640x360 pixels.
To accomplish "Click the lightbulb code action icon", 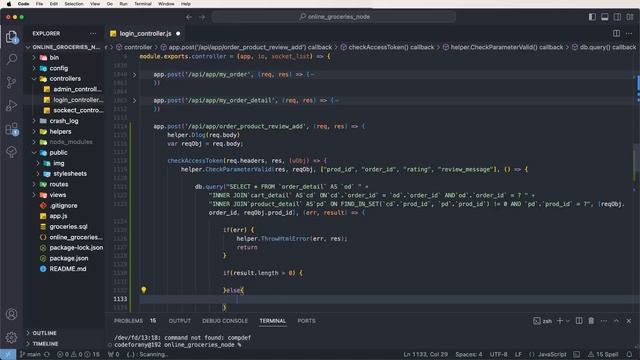I will point(144,290).
